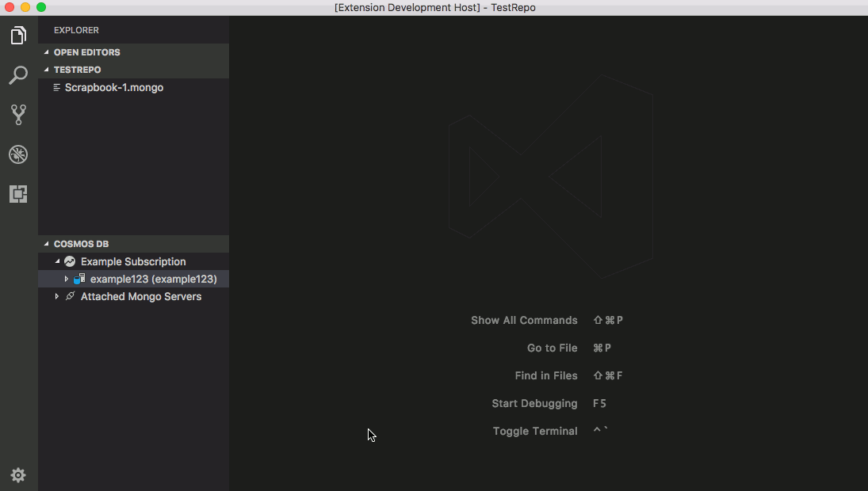Select example123 (example123) account row
Screen dimensions: 868x491
(133, 280)
